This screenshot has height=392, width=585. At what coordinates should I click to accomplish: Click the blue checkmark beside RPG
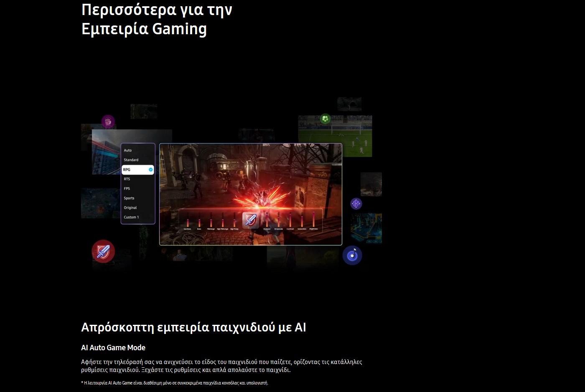151,169
